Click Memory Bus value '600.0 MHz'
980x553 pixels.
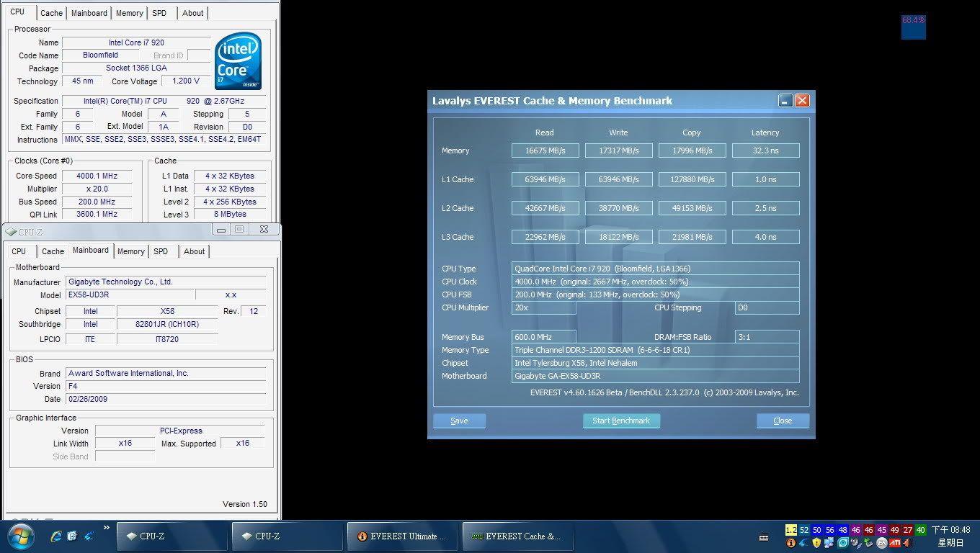tap(543, 337)
